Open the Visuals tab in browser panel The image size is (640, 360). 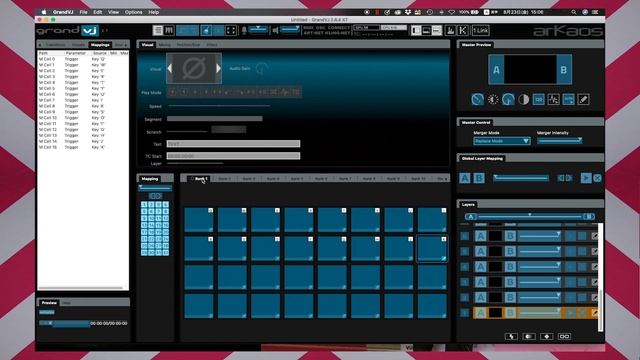(78, 45)
